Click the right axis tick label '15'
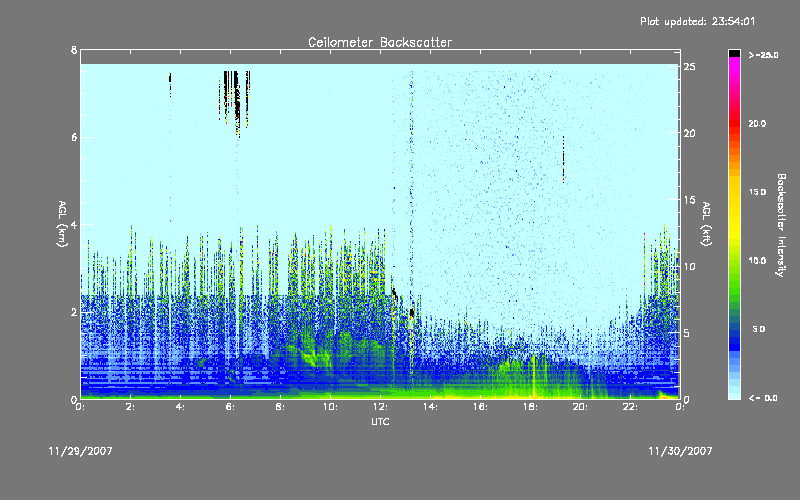 pos(689,200)
